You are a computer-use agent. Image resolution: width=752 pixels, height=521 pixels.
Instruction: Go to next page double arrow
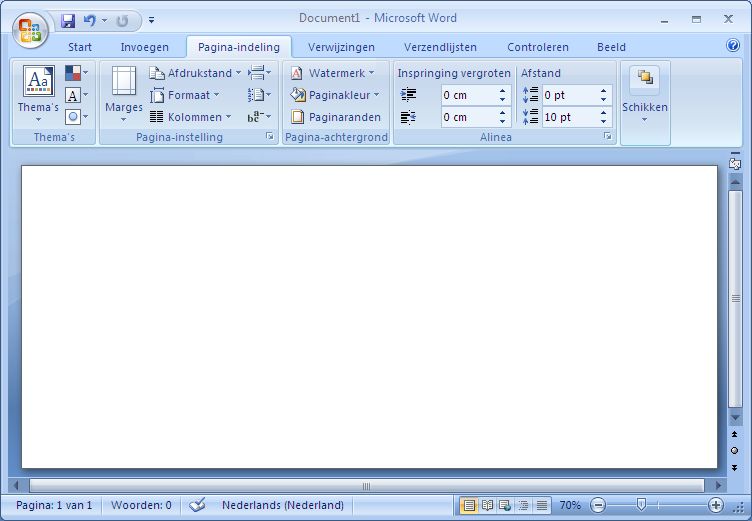(734, 467)
